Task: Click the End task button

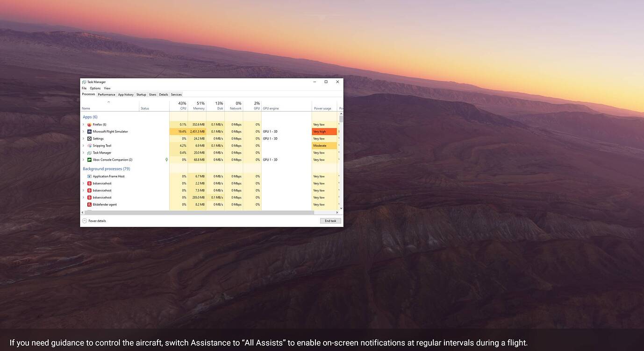Action: pos(330,220)
